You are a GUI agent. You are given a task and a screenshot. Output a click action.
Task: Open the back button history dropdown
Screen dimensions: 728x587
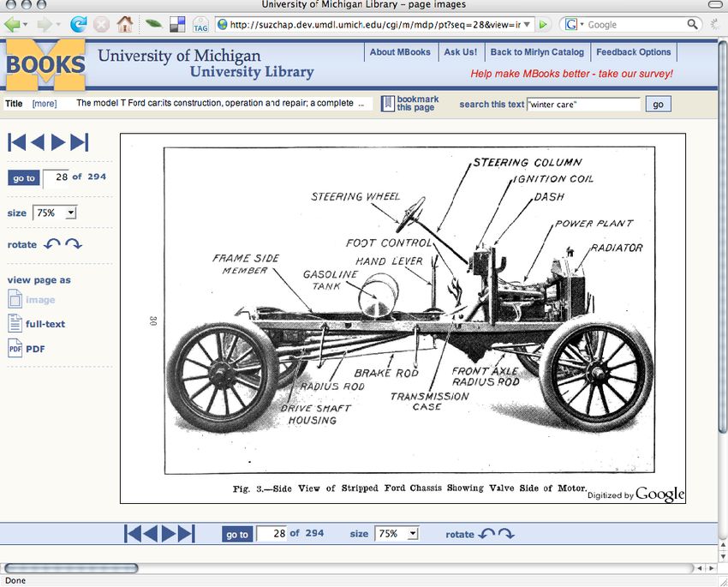25,24
